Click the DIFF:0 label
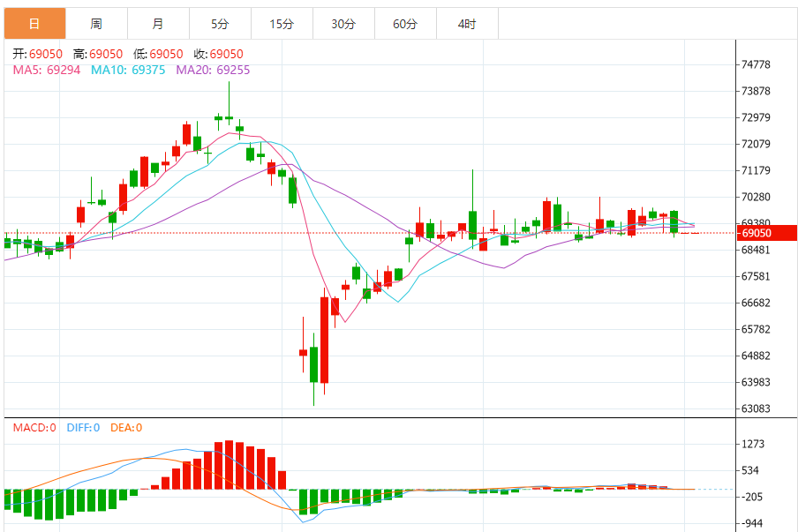798x532 pixels. coord(84,428)
